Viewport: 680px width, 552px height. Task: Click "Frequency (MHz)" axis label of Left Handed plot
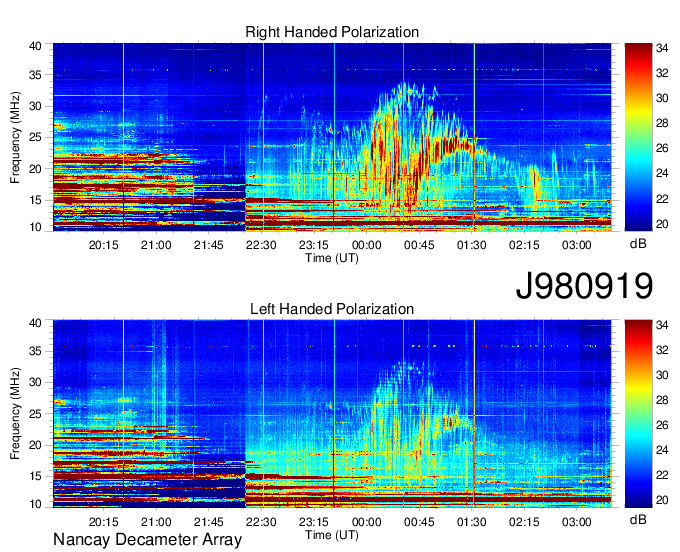click(x=15, y=414)
